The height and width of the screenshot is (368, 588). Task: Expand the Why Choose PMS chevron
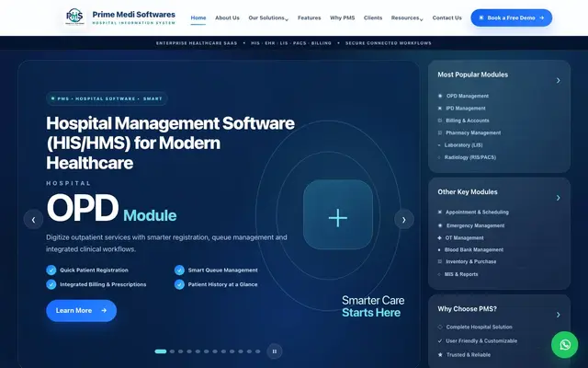pyautogui.click(x=559, y=315)
